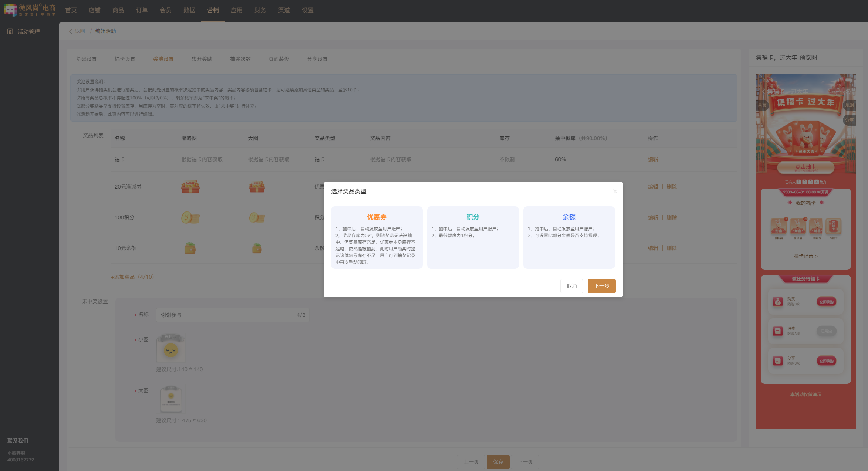Screen dimensions: 868x471
Task: Close the prize type dialog
Action: click(615, 192)
